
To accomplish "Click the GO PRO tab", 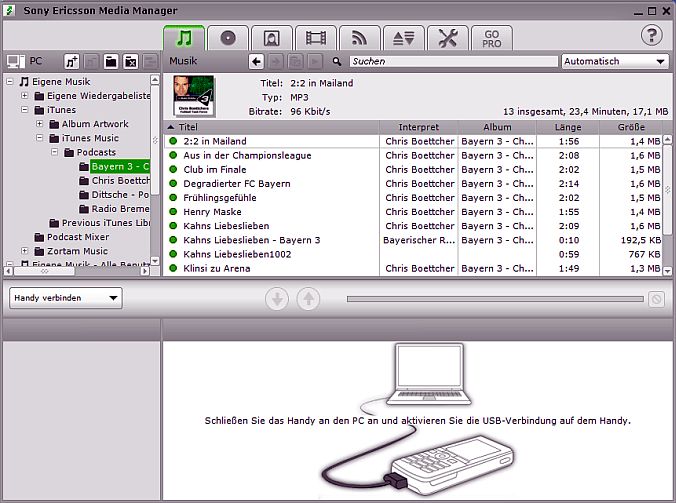I will coord(491,38).
